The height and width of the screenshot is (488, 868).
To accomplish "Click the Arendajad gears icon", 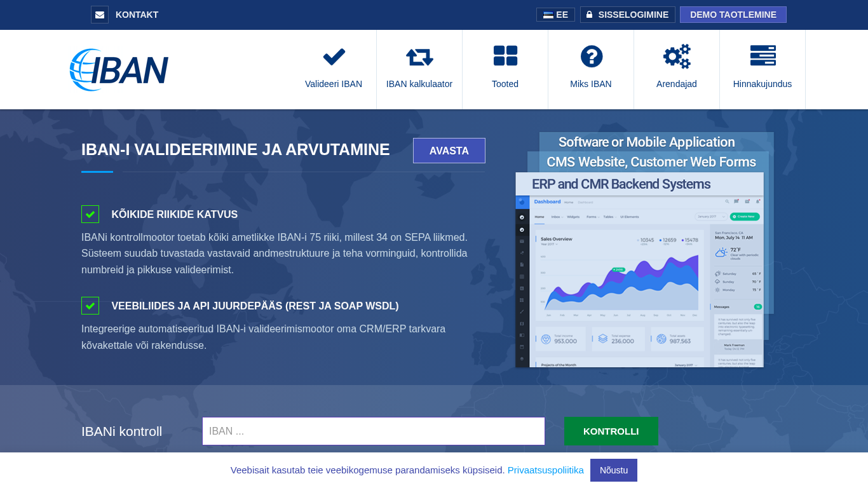I will [x=677, y=57].
